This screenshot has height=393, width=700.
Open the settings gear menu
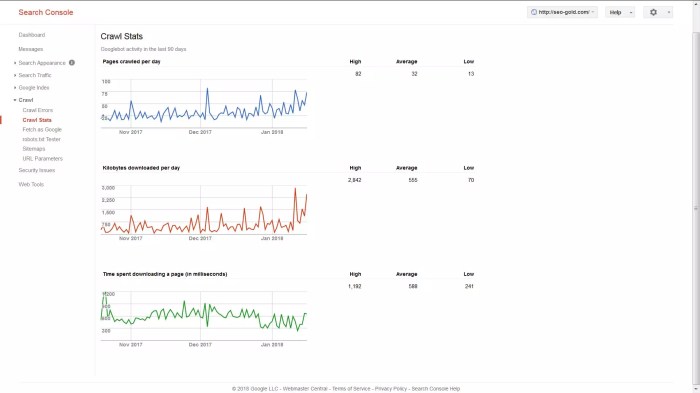[658, 13]
